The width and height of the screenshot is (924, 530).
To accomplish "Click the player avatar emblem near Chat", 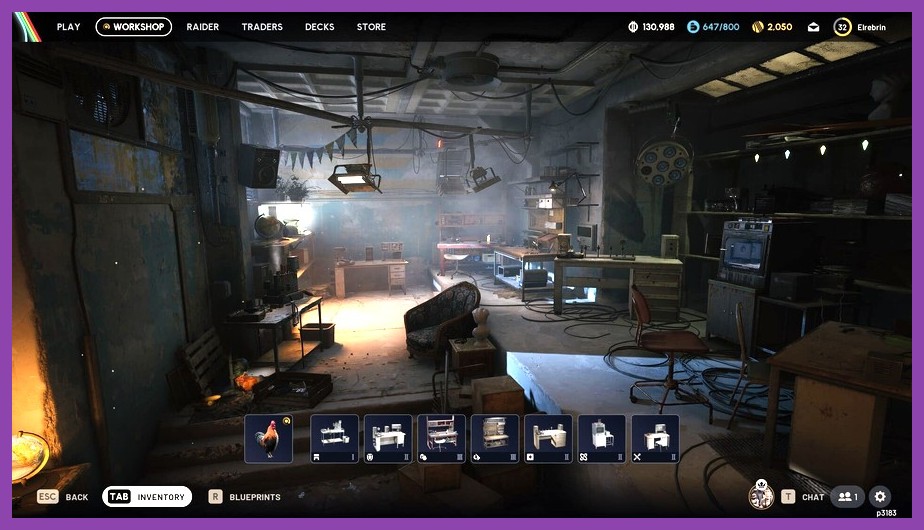I will [x=761, y=495].
